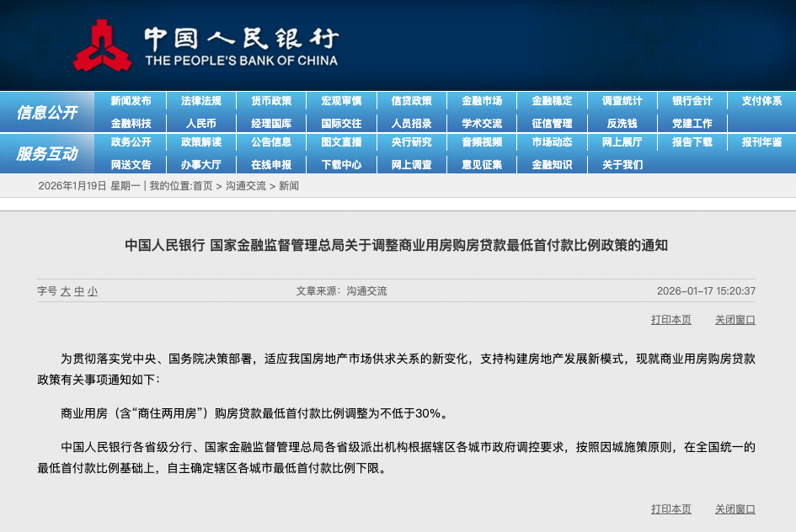796x532 pixels.
Task: Open 金融稳定 navigation link
Action: (x=552, y=101)
